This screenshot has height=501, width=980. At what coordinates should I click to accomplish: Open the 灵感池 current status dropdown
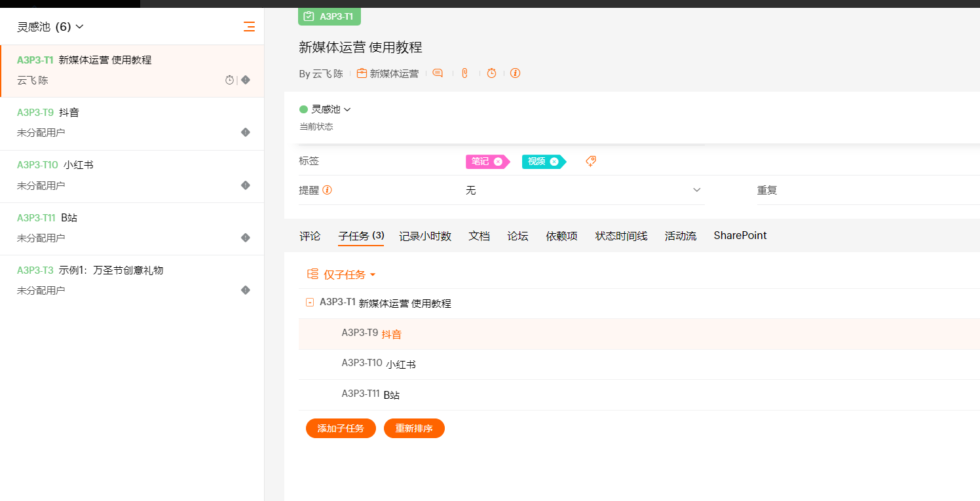tap(326, 109)
